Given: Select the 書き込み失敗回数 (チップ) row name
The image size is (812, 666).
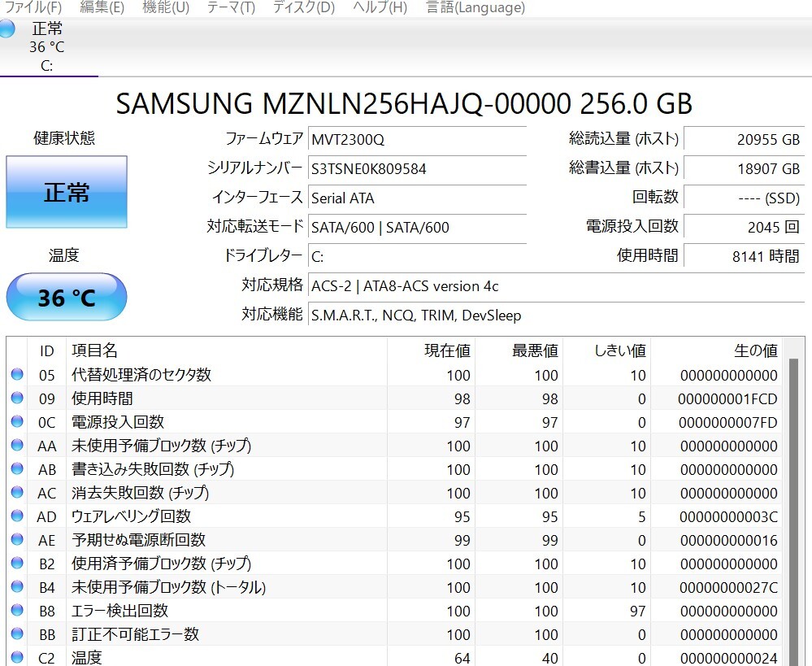Looking at the screenshot, I should click(x=153, y=468).
